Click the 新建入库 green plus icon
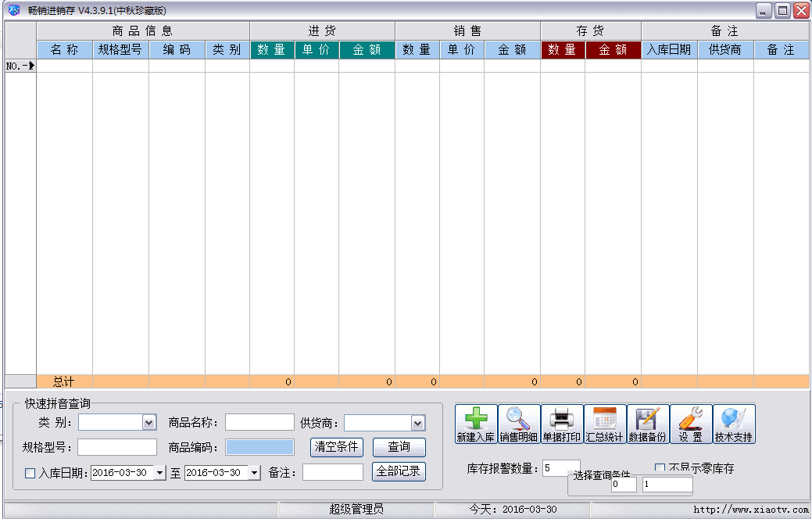 pos(475,420)
